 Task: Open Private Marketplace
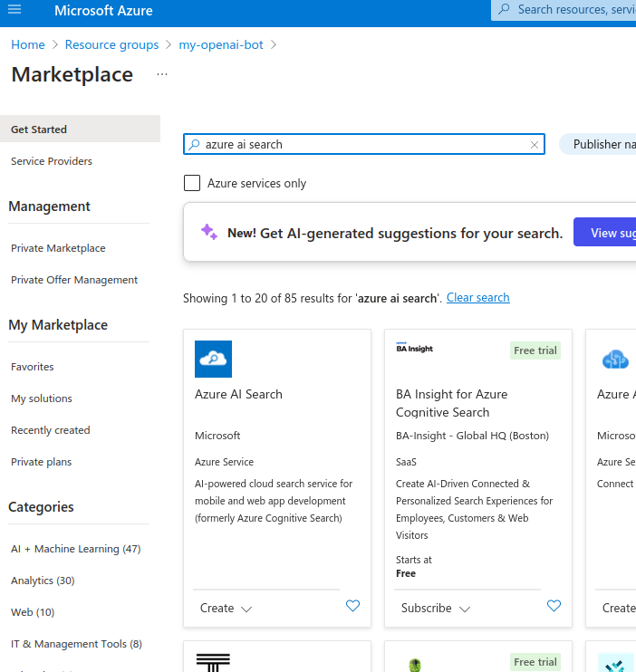click(58, 248)
